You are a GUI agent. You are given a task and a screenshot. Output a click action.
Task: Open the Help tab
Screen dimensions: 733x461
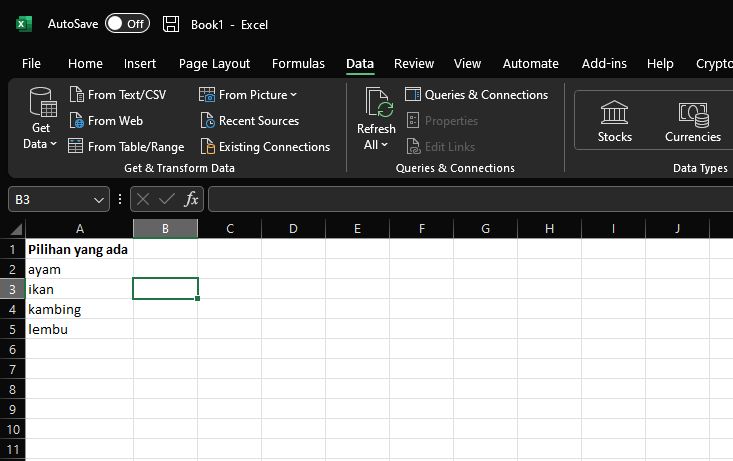tap(660, 64)
